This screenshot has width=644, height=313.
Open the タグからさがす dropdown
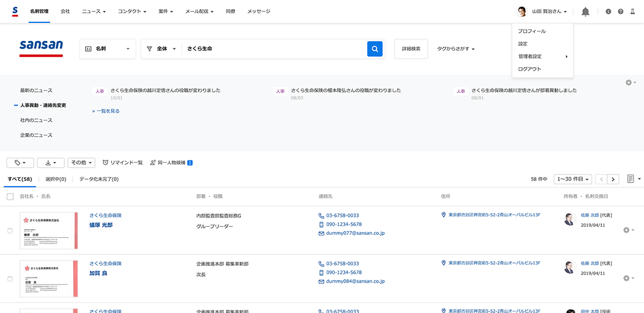coord(456,49)
